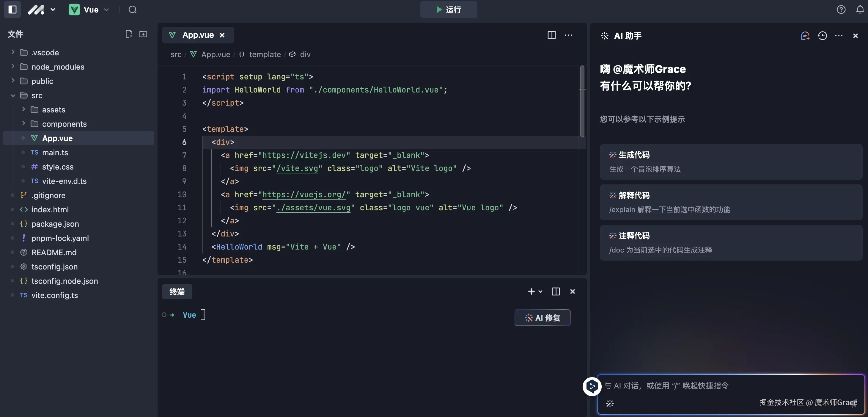Click the AI 修复 button

click(x=542, y=318)
